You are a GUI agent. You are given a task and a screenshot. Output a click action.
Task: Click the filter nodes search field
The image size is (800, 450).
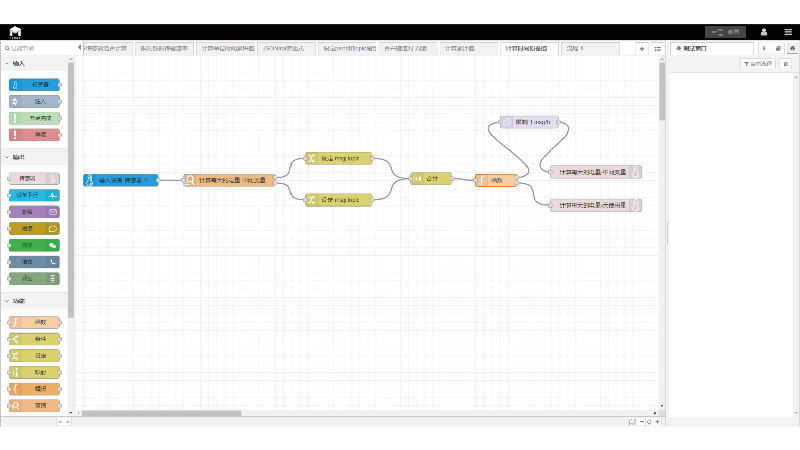40,48
